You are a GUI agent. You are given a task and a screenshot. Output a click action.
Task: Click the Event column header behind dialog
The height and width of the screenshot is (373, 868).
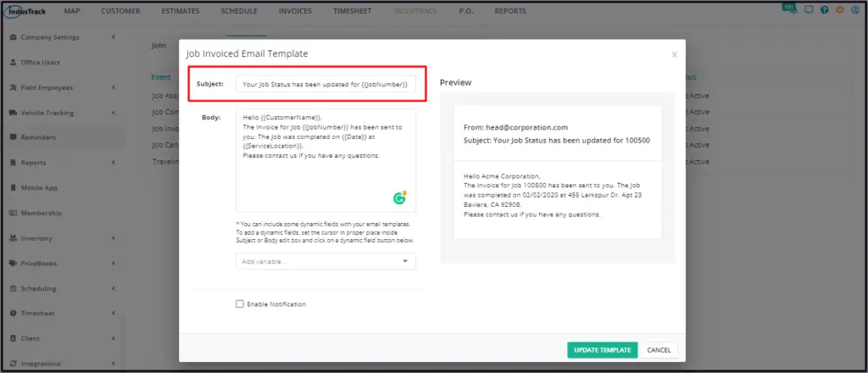pyautogui.click(x=161, y=77)
